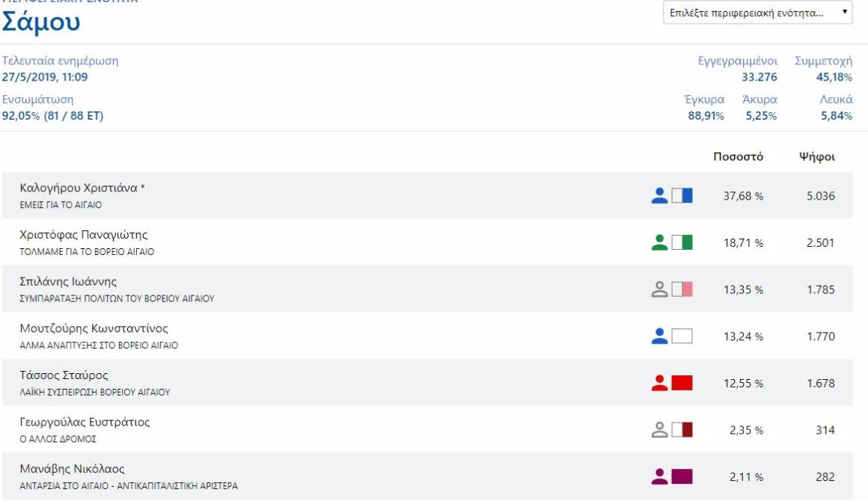Viewport: 868px width, 501px height.
Task: Click the red color swatch for Τάσσος Σταύρος
Action: [682, 383]
